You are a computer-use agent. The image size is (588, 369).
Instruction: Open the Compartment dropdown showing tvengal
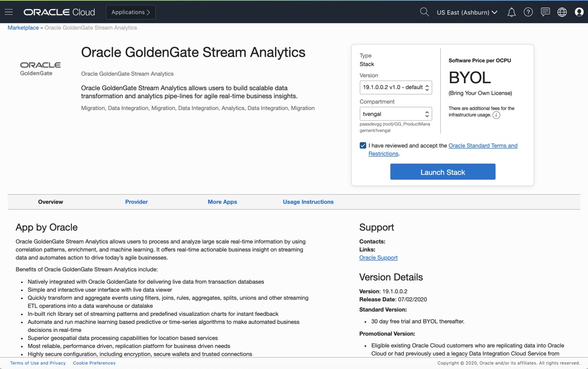click(396, 114)
